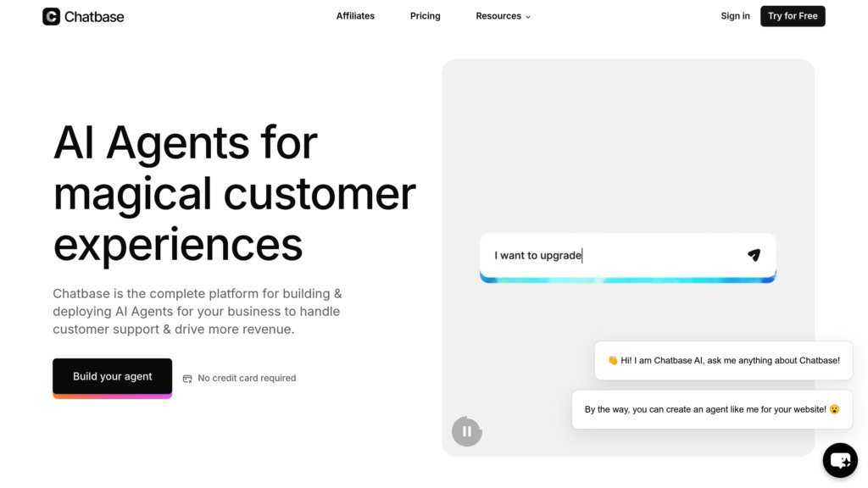Viewport: 868px width, 488px height.
Task: Pause the demo animation
Action: click(466, 431)
